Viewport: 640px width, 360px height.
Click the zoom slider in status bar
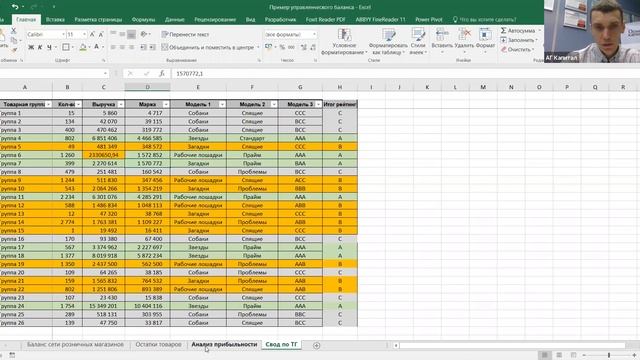pos(609,355)
